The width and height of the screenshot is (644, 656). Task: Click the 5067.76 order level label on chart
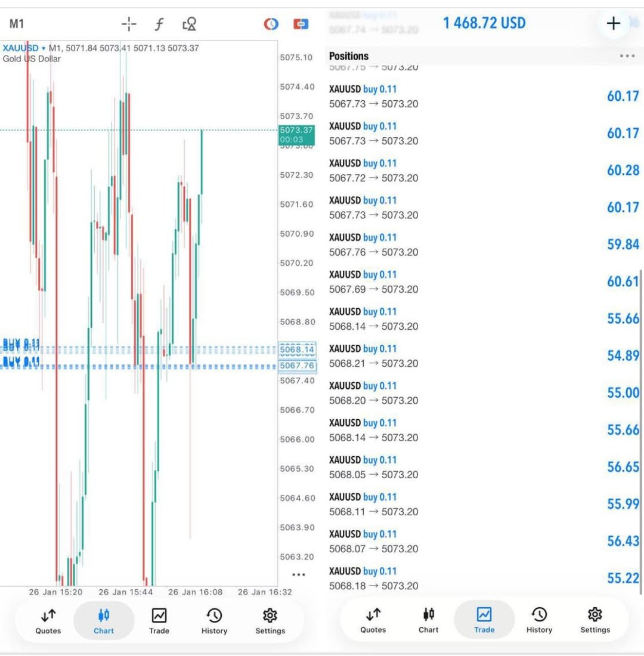[297, 366]
